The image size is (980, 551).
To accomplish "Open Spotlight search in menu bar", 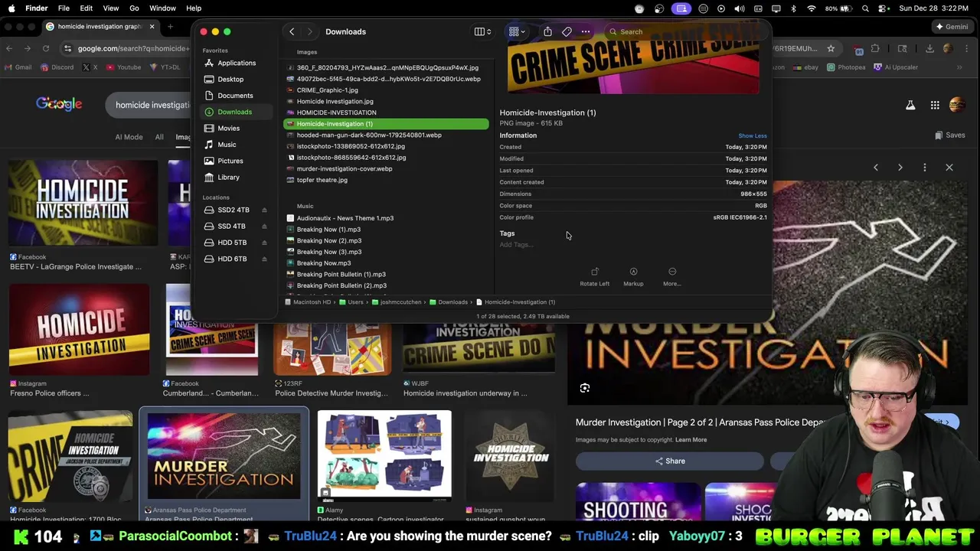I will (x=865, y=8).
